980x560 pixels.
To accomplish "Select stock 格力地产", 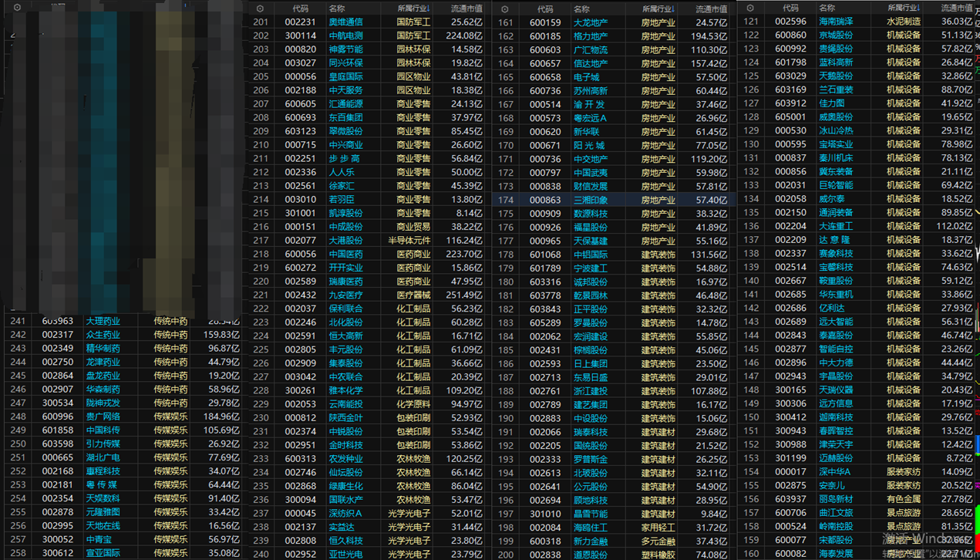I will 591,36.
